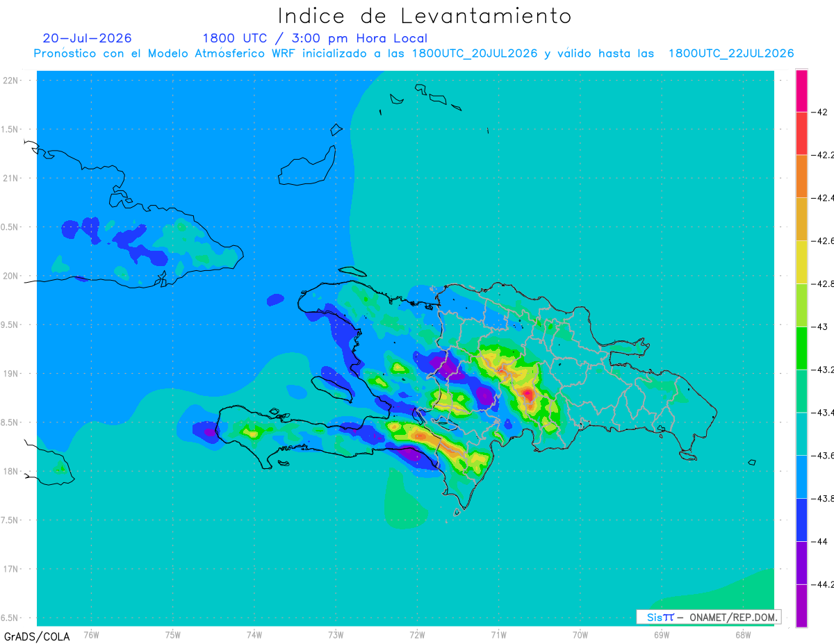
Task: Click the colorbar value "-43"
Action: point(819,327)
